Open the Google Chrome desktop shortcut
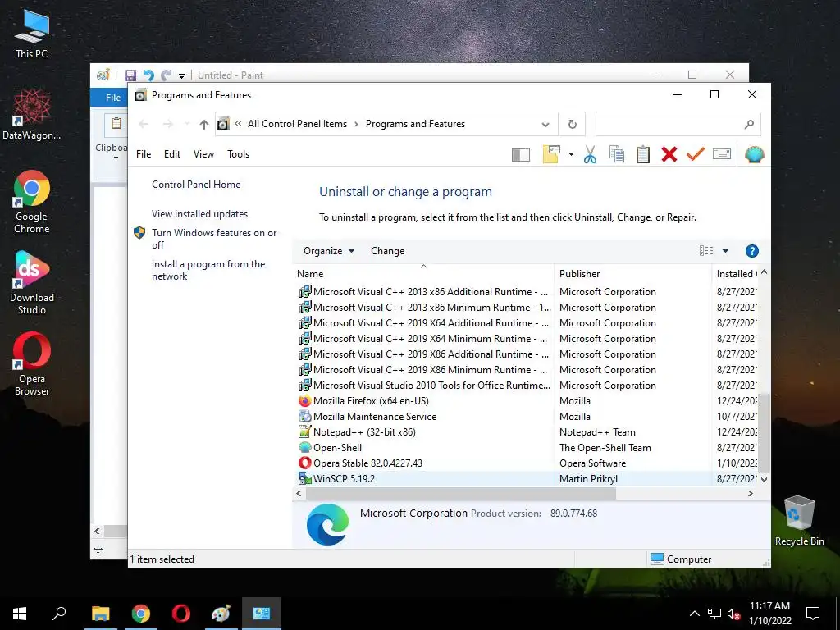 click(32, 202)
